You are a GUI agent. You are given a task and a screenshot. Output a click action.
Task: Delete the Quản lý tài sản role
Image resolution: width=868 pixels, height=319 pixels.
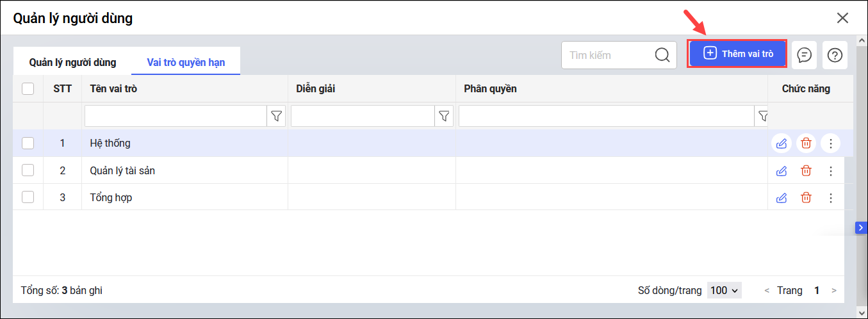pyautogui.click(x=806, y=171)
